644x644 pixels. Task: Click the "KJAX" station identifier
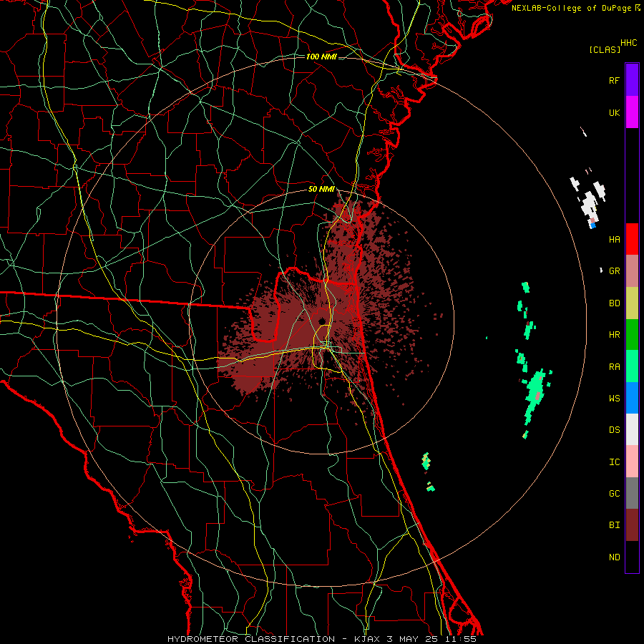pyautogui.click(x=368, y=639)
